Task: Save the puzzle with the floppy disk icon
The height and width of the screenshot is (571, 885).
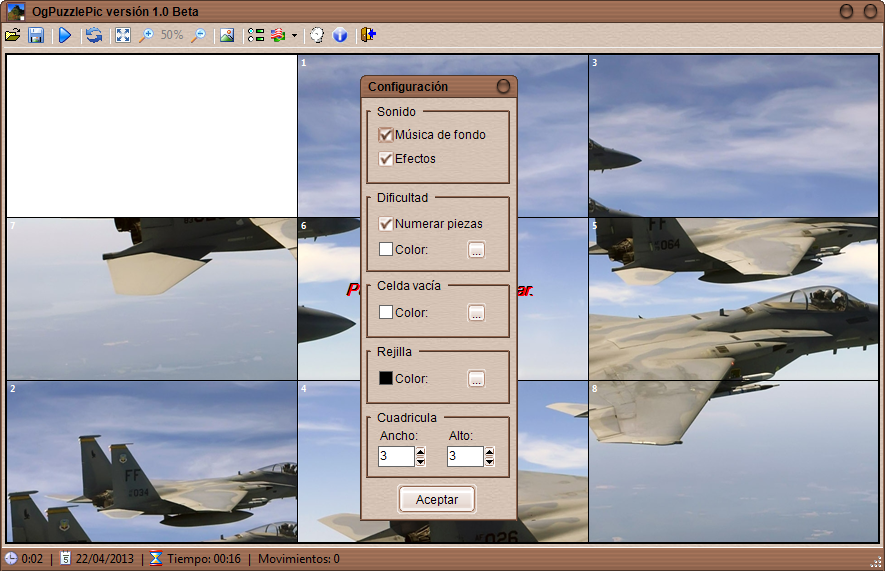Action: [36, 35]
